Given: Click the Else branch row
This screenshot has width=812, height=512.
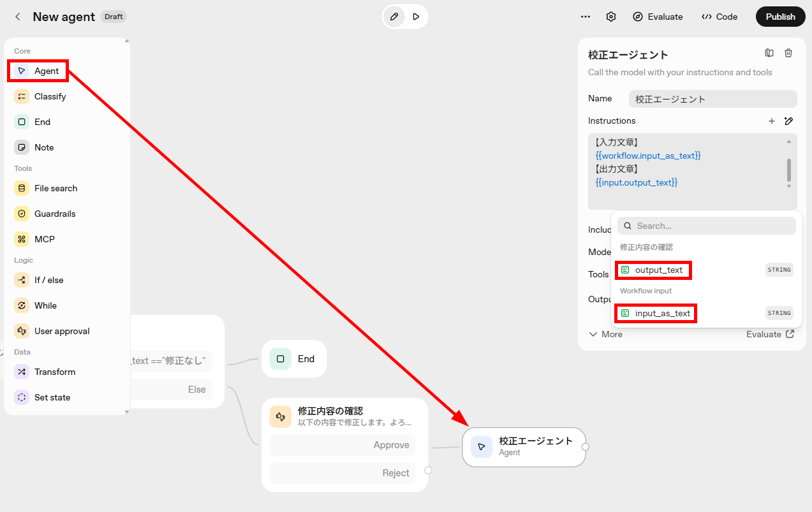Looking at the screenshot, I should click(171, 390).
